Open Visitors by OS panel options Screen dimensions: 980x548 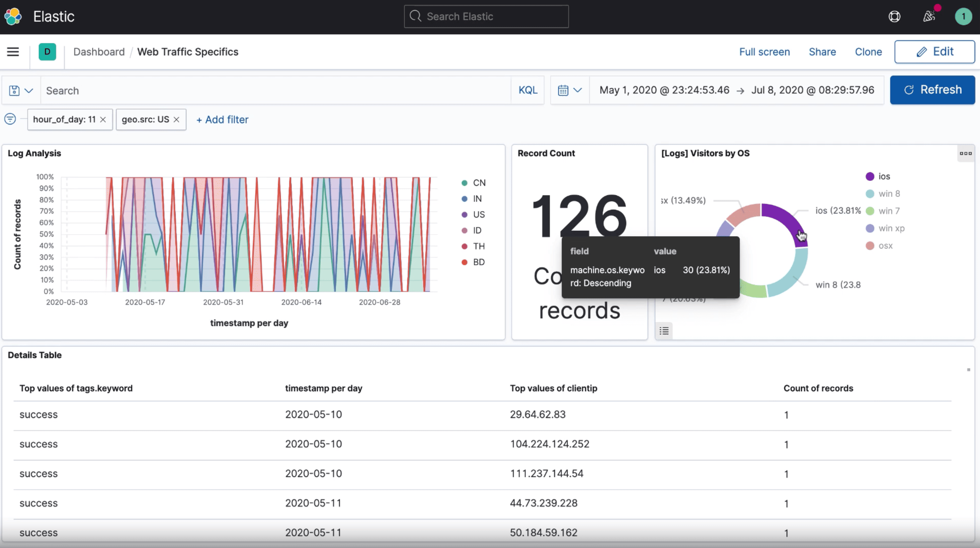966,153
